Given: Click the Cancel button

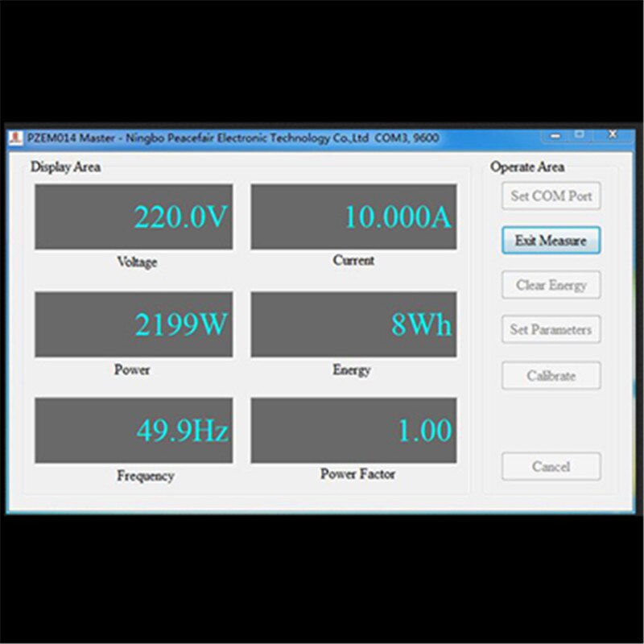Looking at the screenshot, I should (551, 466).
